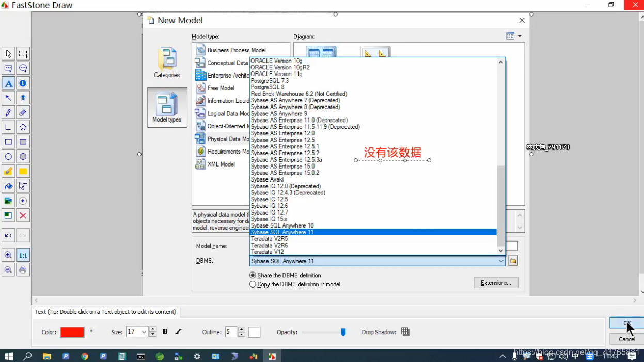Pick the polygon shape tool
Screen dimensions: 644x362
(23, 127)
